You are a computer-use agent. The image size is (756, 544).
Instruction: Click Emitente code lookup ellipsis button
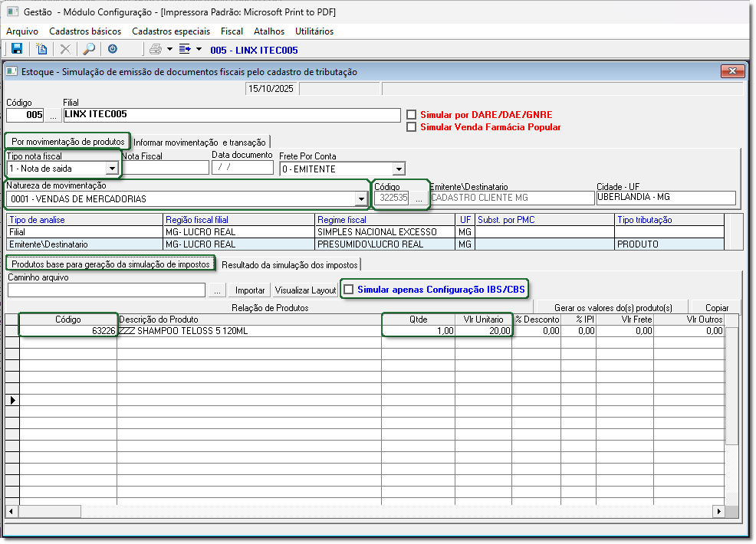coord(419,198)
